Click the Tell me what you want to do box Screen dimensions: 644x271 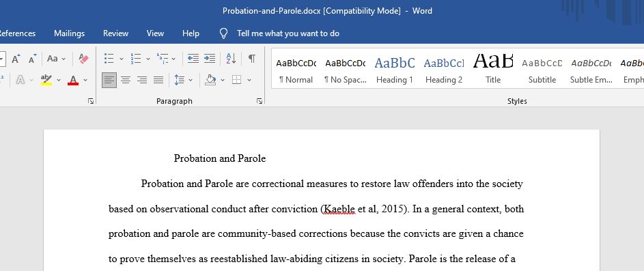coord(288,33)
